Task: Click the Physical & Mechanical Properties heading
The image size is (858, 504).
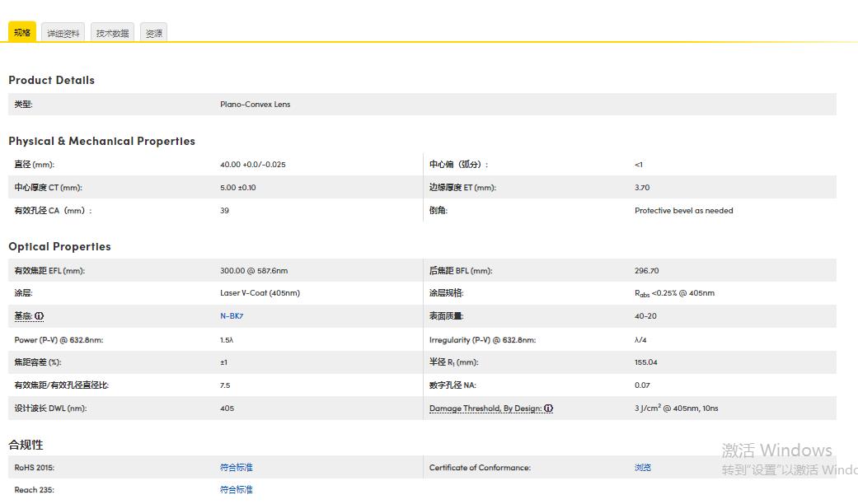Action: 101,141
